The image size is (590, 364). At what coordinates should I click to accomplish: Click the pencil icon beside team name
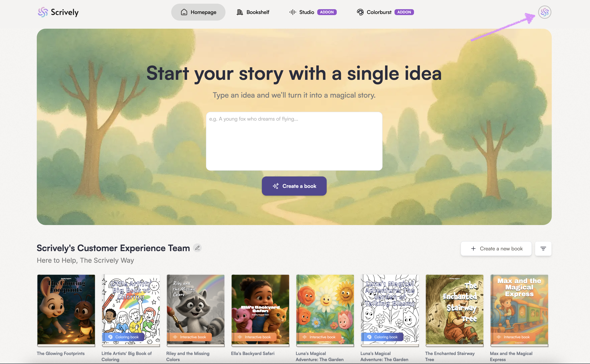(x=197, y=248)
